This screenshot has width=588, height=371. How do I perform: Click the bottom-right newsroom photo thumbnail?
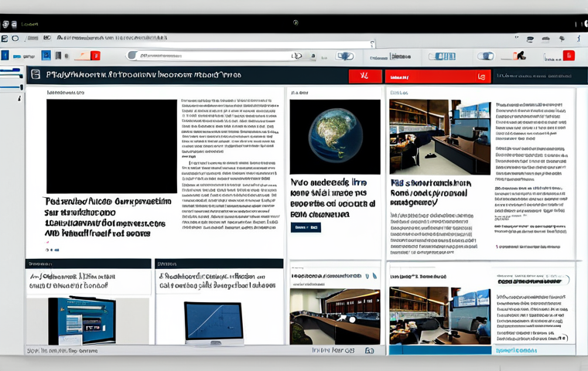[x=440, y=315]
